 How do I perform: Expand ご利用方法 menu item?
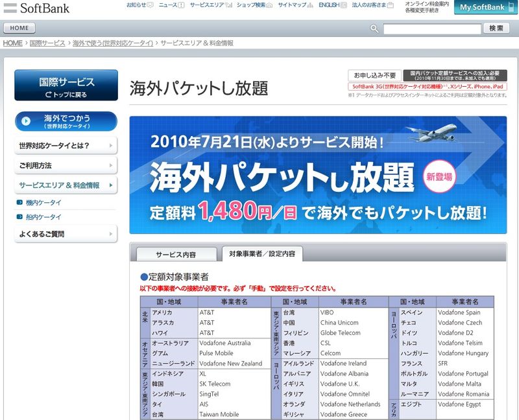coord(66,165)
